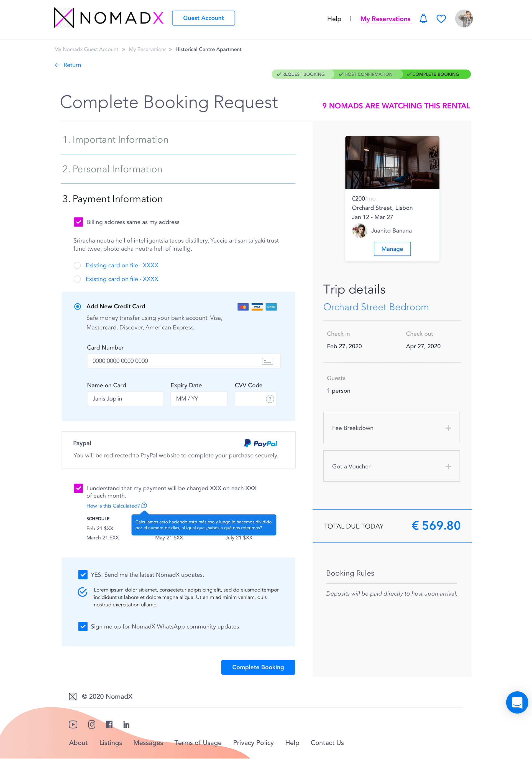The image size is (532, 759).
Task: Open Messages in the footer
Action: 148,743
